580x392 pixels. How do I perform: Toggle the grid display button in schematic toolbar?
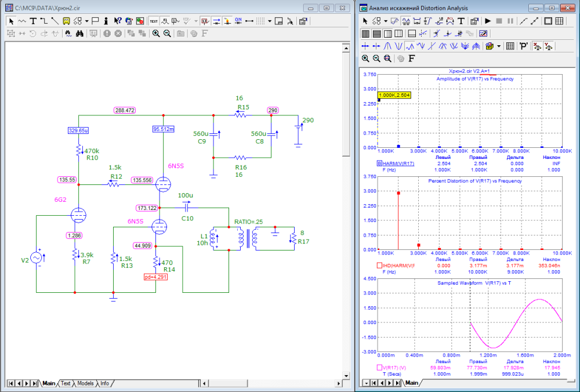(260, 21)
